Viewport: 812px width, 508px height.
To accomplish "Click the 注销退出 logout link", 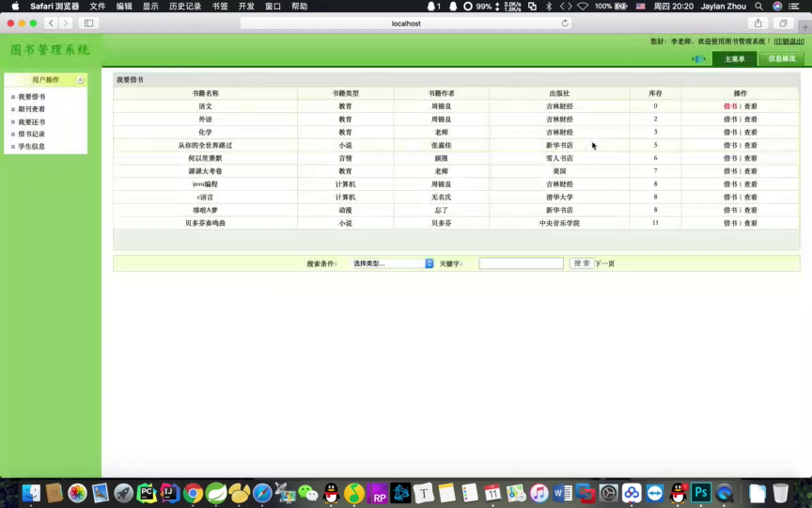I will (789, 41).
